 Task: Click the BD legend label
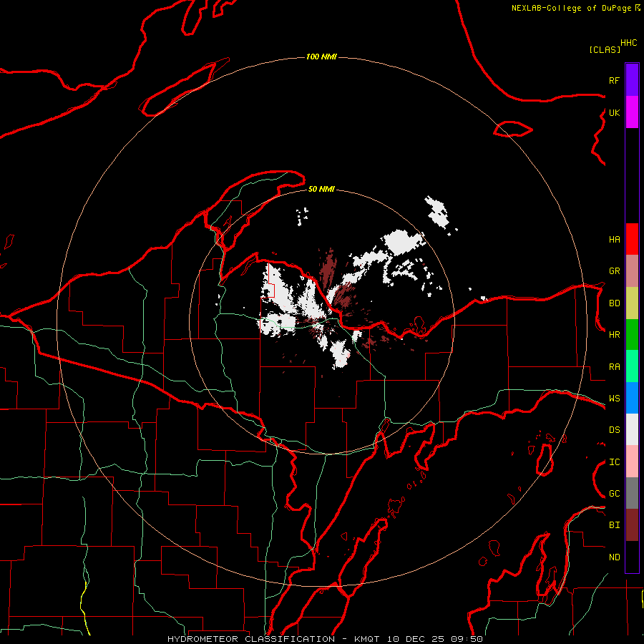[x=614, y=303]
